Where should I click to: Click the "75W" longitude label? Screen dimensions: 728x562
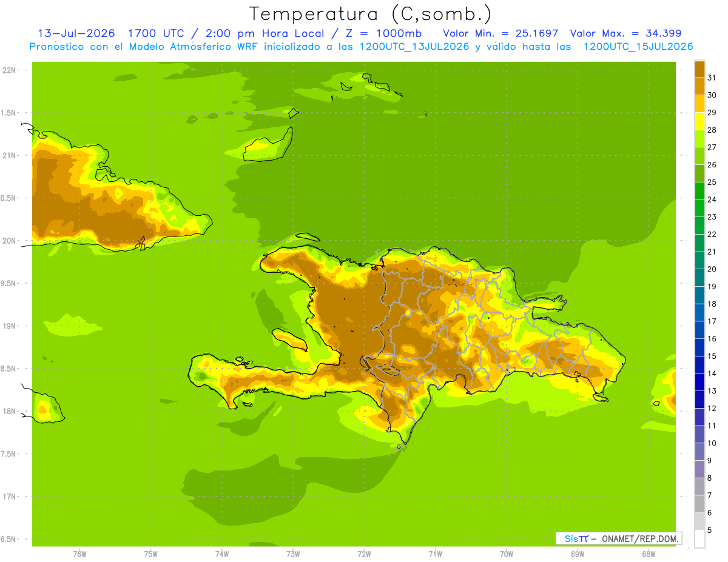[151, 554]
